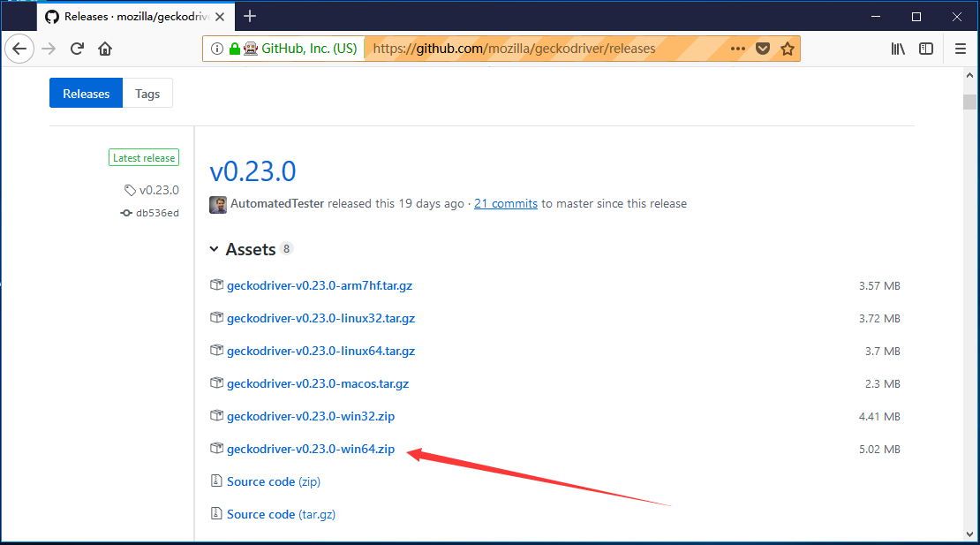Select the Releases · mozilla/geckodriver tab

pos(136,16)
